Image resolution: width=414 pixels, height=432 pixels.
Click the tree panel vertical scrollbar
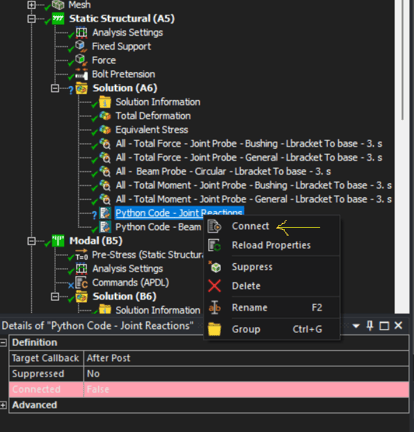click(402, 60)
